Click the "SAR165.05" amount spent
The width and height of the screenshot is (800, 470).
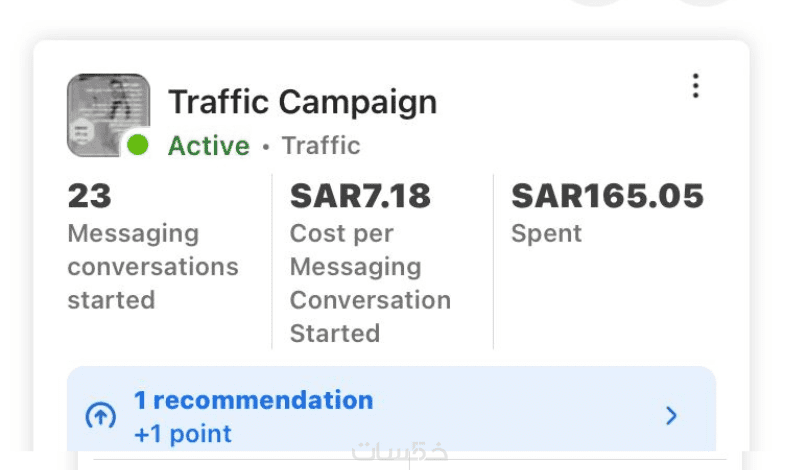click(607, 196)
